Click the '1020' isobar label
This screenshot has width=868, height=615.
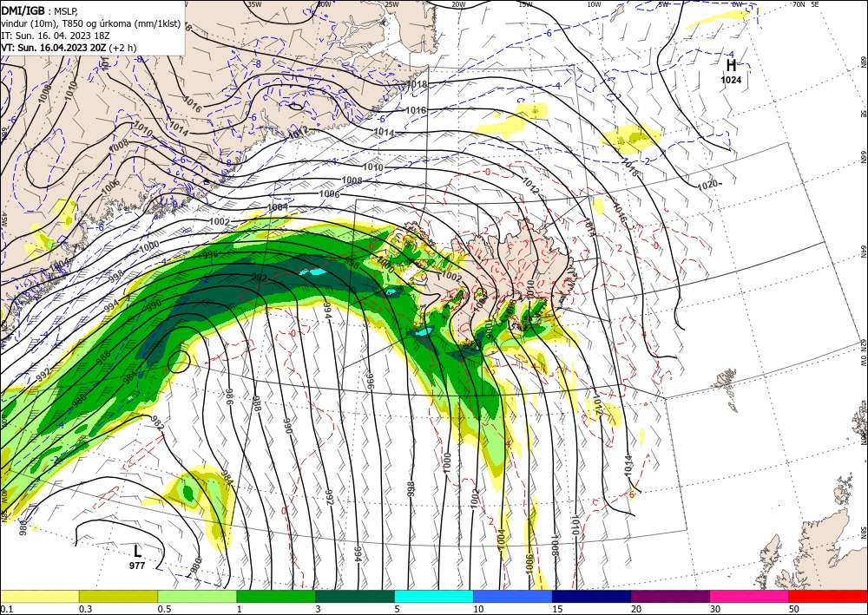coord(707,186)
